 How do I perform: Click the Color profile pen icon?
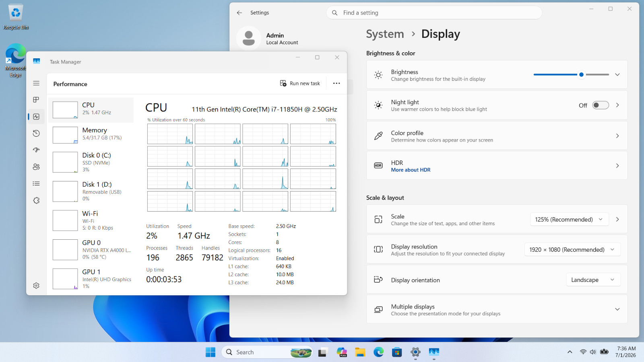point(378,136)
